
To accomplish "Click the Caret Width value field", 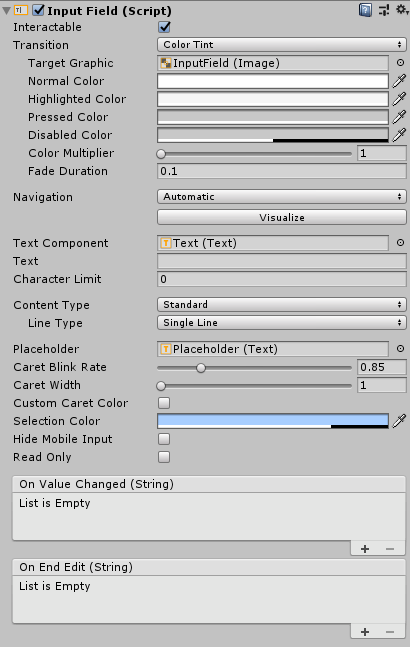I will click(x=382, y=385).
